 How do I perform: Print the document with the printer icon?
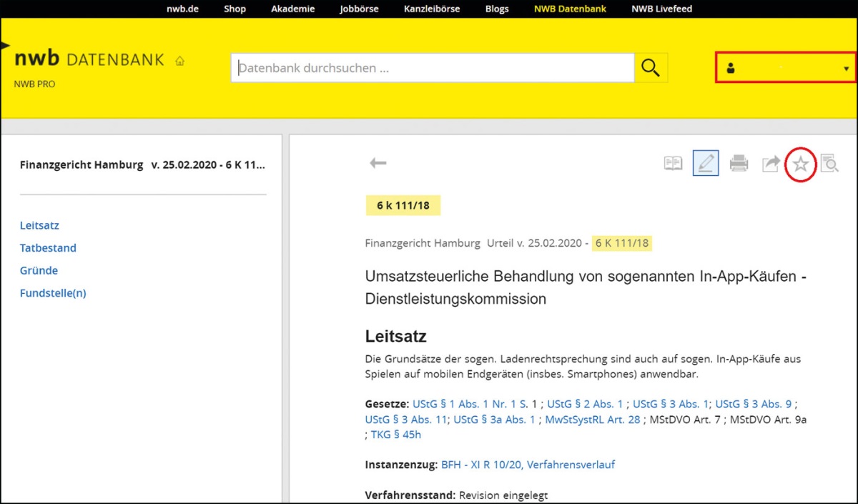tap(739, 164)
